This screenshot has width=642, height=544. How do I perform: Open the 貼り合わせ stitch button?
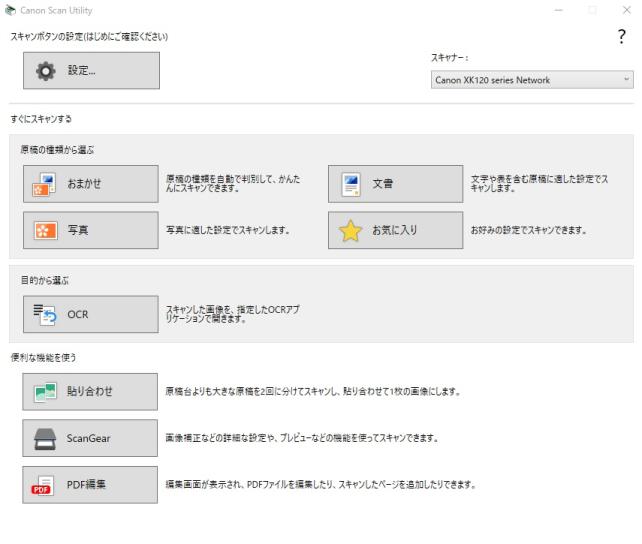[x=90, y=392]
